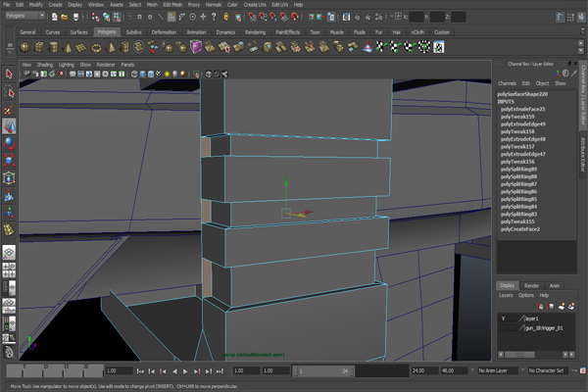Open the Polygons menu set dropdown
588x392 pixels.
pos(25,16)
